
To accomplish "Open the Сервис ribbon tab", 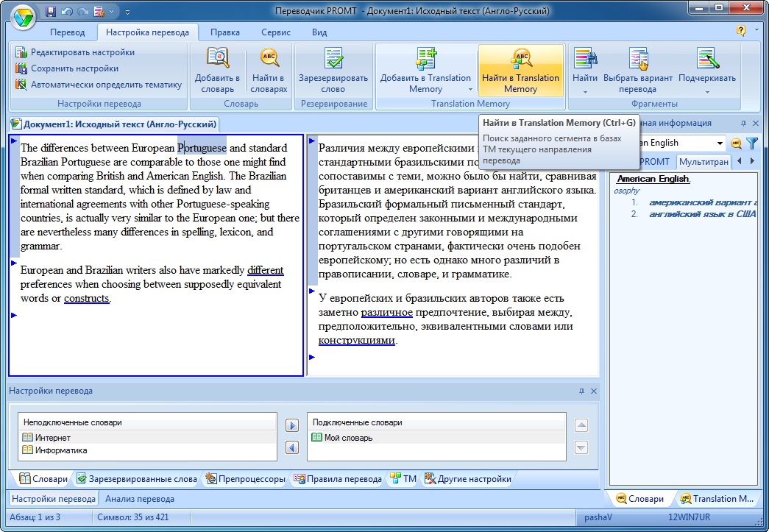I will pos(275,32).
